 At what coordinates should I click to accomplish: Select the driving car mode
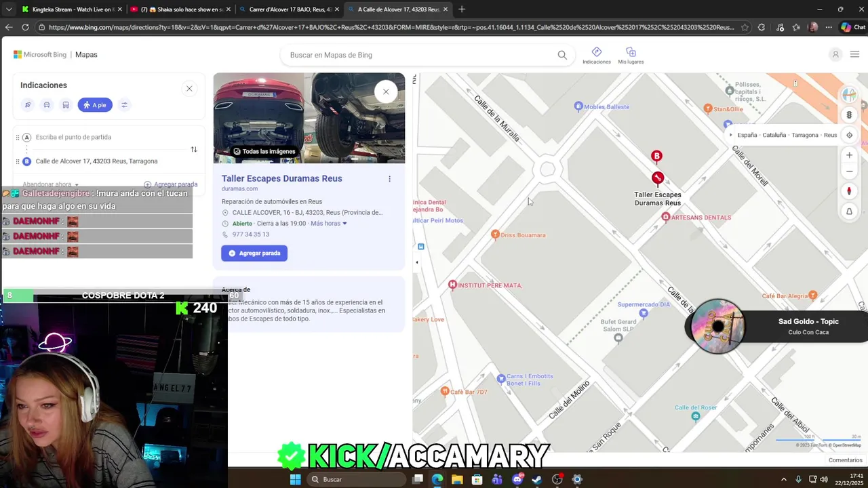pos(47,105)
